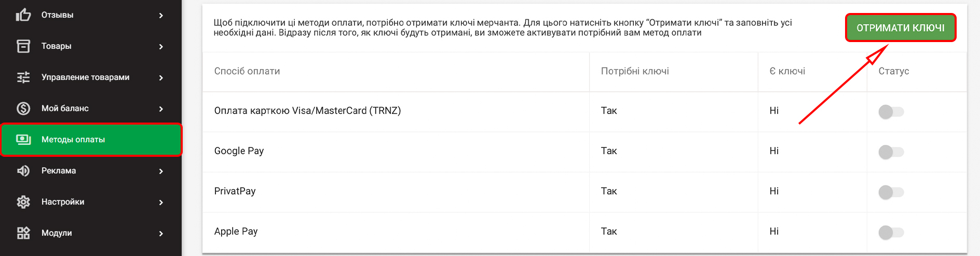Enable Visa/MasterCard (TRNZ) payment toggle
This screenshot has height=256, width=980.
point(891,112)
